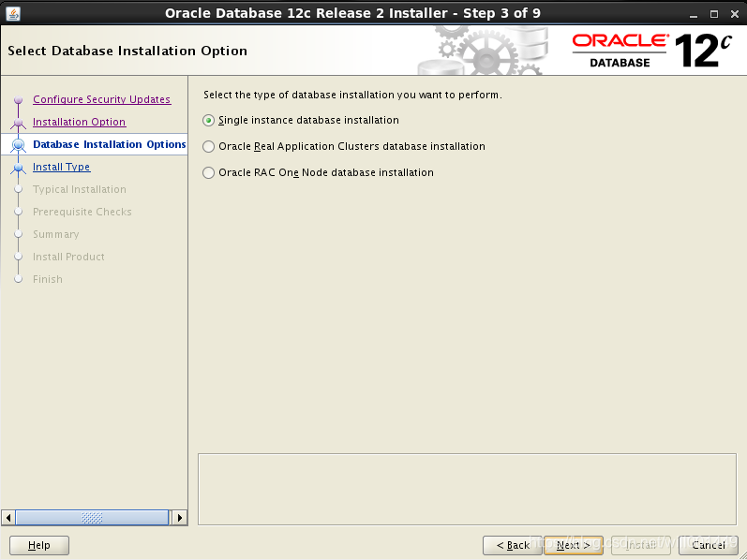The image size is (747, 560).
Task: Go to Installation Option step
Action: (79, 122)
